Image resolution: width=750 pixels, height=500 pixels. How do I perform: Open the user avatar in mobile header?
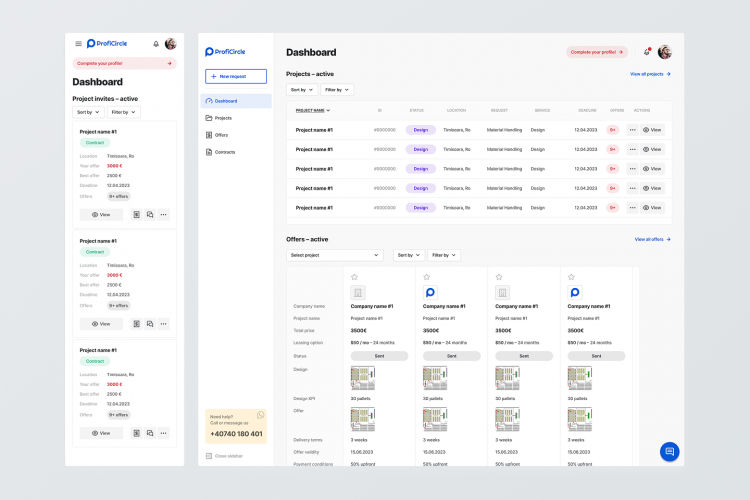tap(171, 44)
